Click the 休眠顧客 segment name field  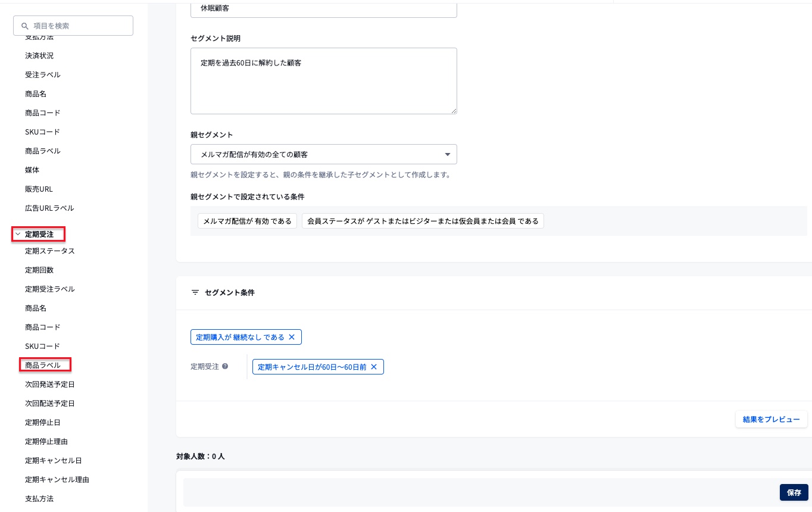click(x=324, y=8)
